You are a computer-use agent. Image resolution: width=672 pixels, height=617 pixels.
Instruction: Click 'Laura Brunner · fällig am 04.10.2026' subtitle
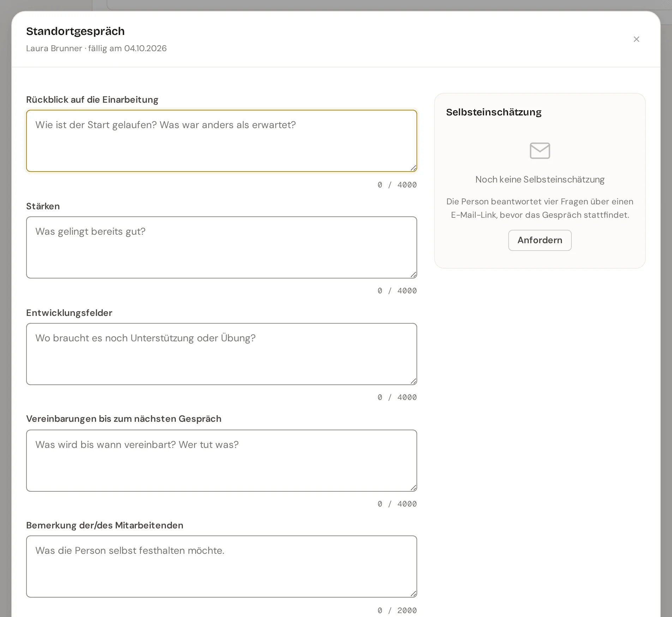pos(96,48)
